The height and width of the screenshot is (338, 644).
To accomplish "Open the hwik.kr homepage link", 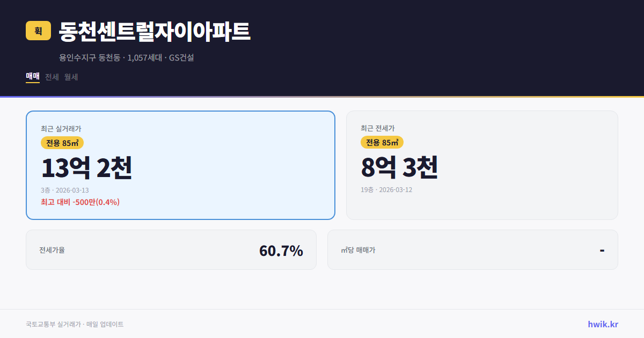I will click(x=603, y=324).
